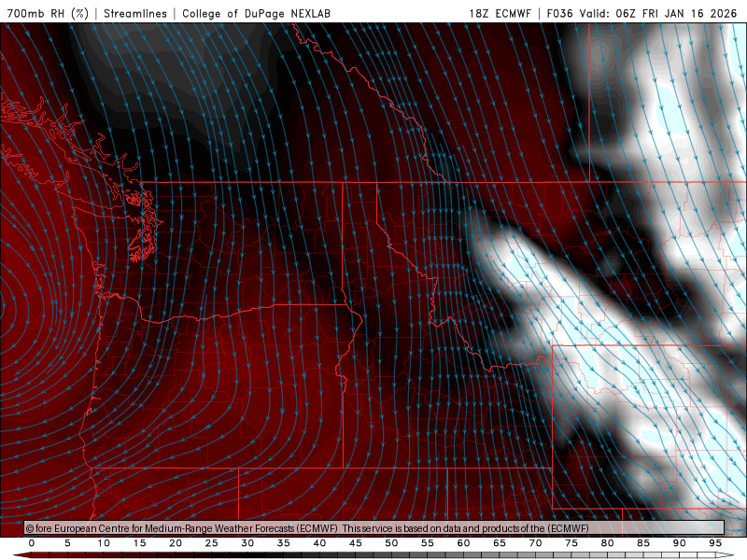Click the "Streamlines" label in the header
The height and width of the screenshot is (560, 747).
(x=135, y=14)
